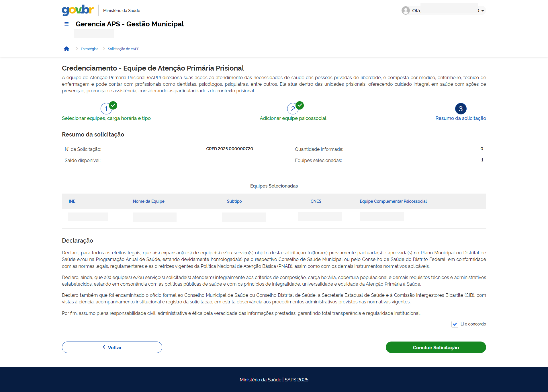Toggle the 'Li e concordo' checkbox
Screen dimensions: 548x392
(x=455, y=324)
